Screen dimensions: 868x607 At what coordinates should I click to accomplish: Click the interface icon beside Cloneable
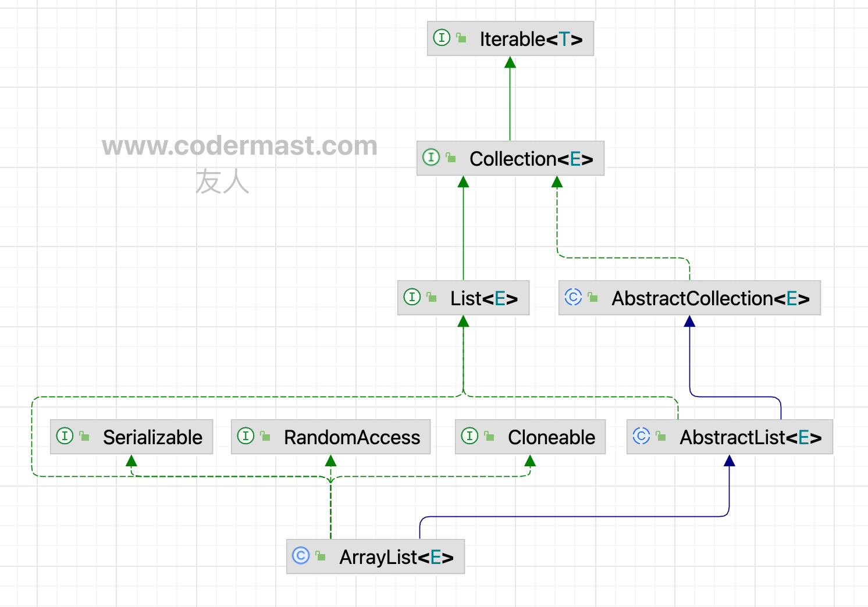pyautogui.click(x=469, y=436)
